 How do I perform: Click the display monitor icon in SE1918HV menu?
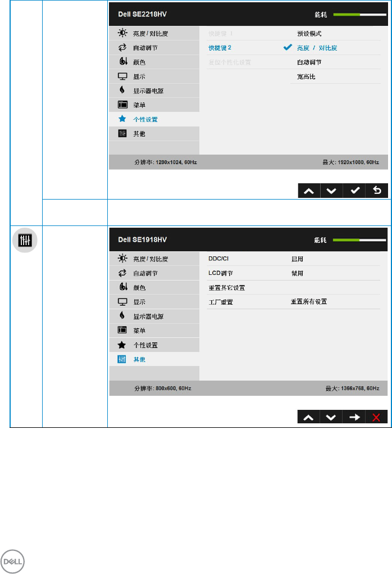click(x=122, y=302)
